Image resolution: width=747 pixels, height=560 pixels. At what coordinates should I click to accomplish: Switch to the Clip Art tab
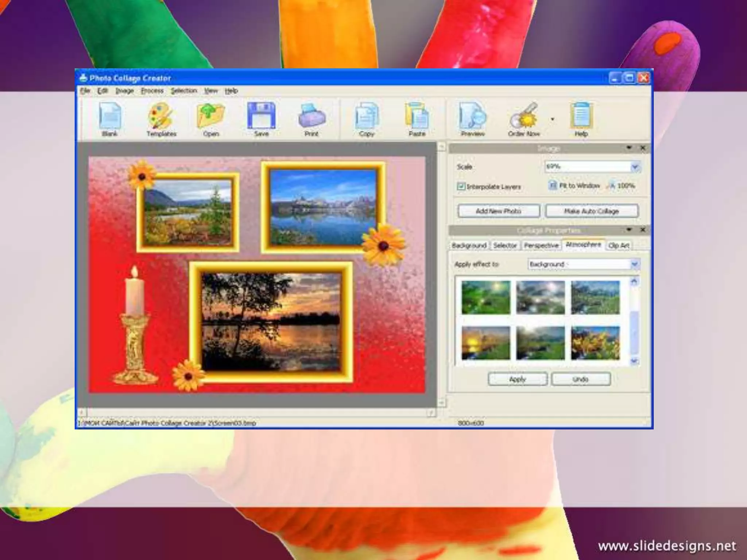tap(619, 245)
